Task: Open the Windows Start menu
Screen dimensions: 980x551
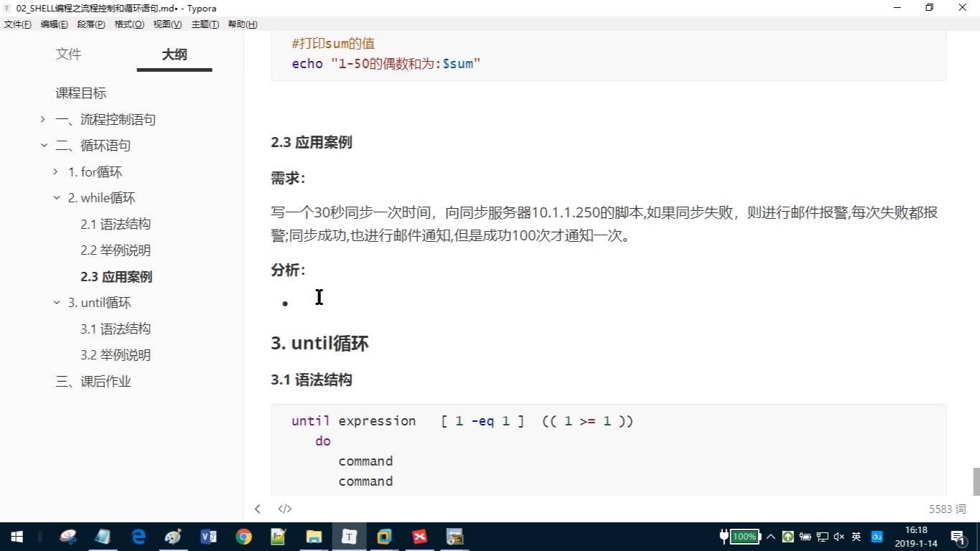Action: point(17,537)
